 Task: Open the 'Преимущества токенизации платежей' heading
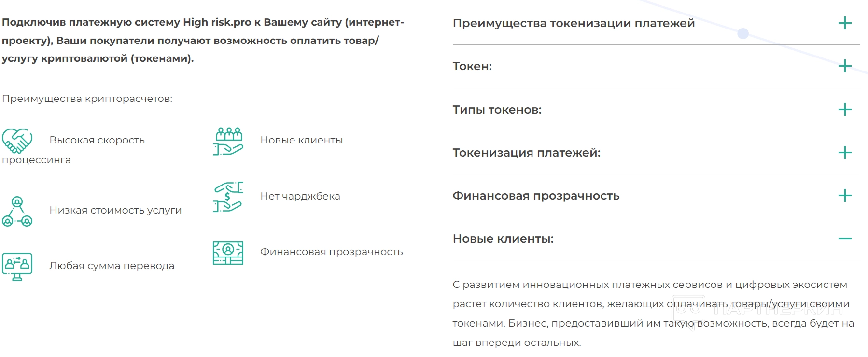coord(574,23)
